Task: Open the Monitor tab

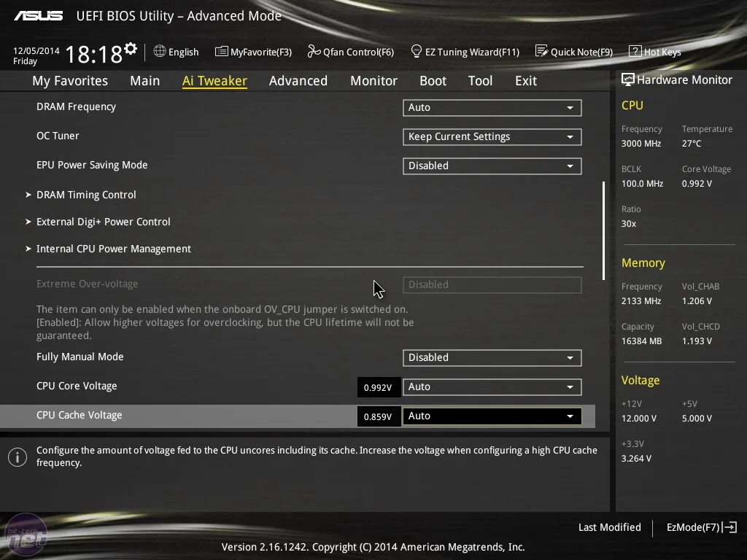Action: (373, 81)
